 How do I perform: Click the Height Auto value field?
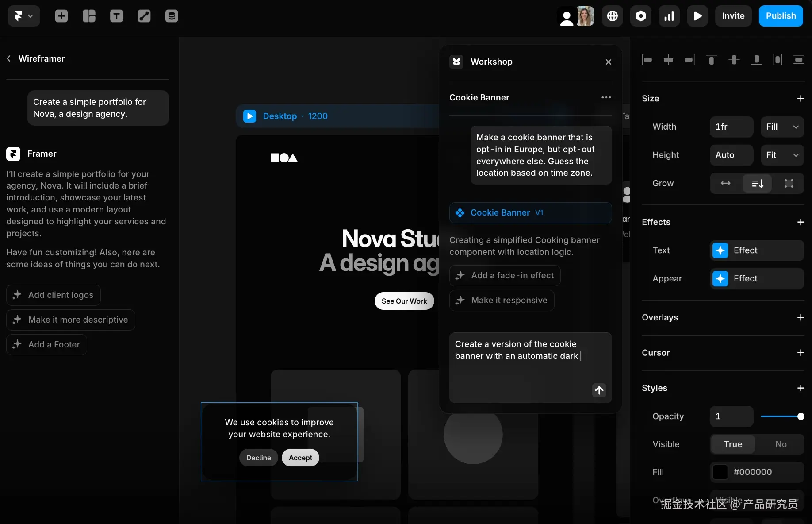(732, 155)
